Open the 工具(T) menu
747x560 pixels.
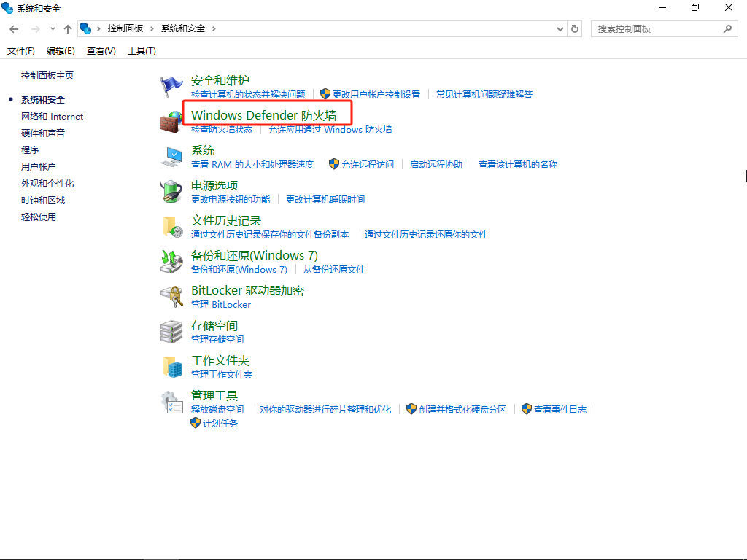click(x=141, y=50)
